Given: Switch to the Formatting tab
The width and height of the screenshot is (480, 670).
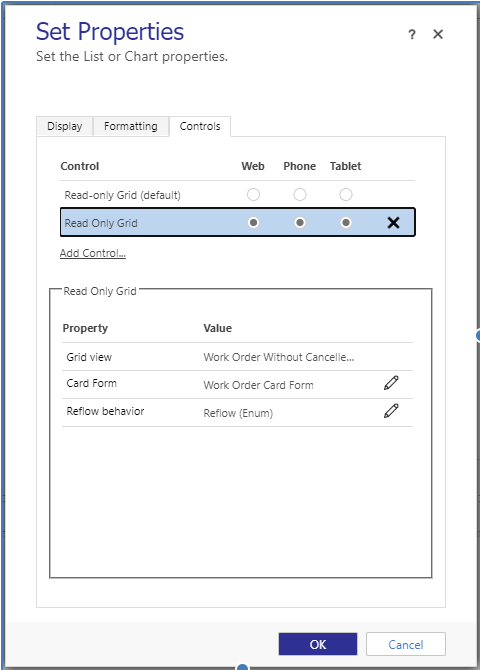Looking at the screenshot, I should tap(131, 126).
